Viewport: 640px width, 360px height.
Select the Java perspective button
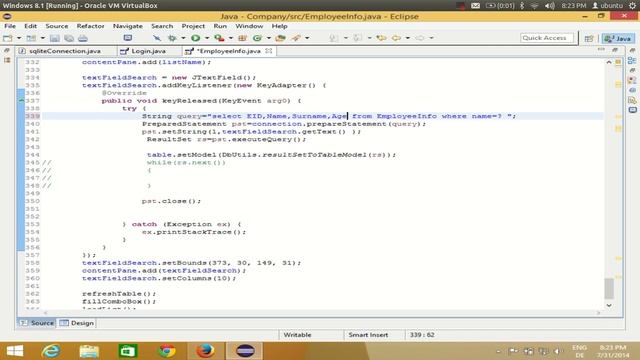tap(618, 38)
